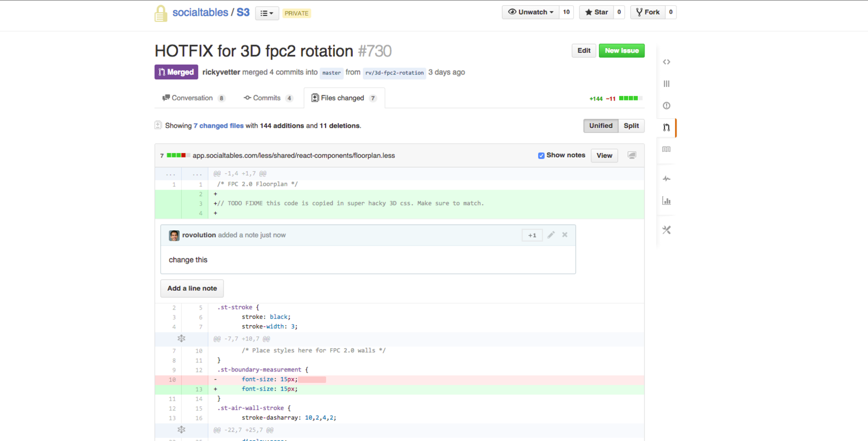The width and height of the screenshot is (868, 441).
Task: Click the PRIVATE repository label
Action: click(296, 13)
